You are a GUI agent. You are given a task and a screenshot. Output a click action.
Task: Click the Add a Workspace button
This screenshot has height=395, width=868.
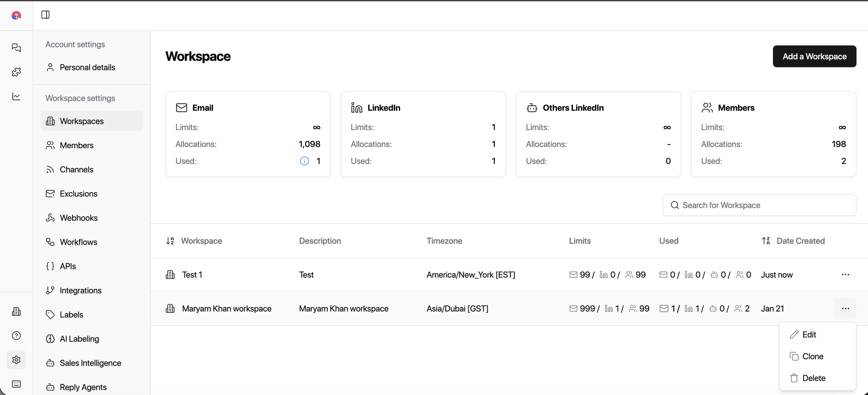814,56
